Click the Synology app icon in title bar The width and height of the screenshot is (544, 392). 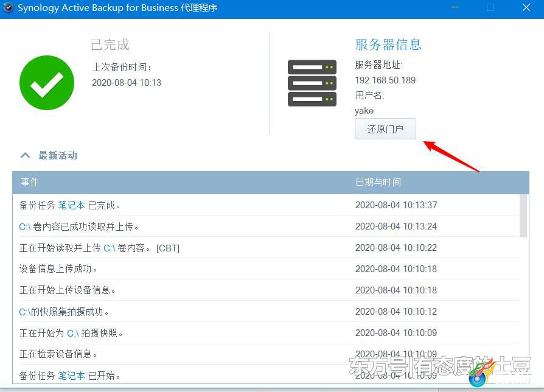(x=9, y=8)
